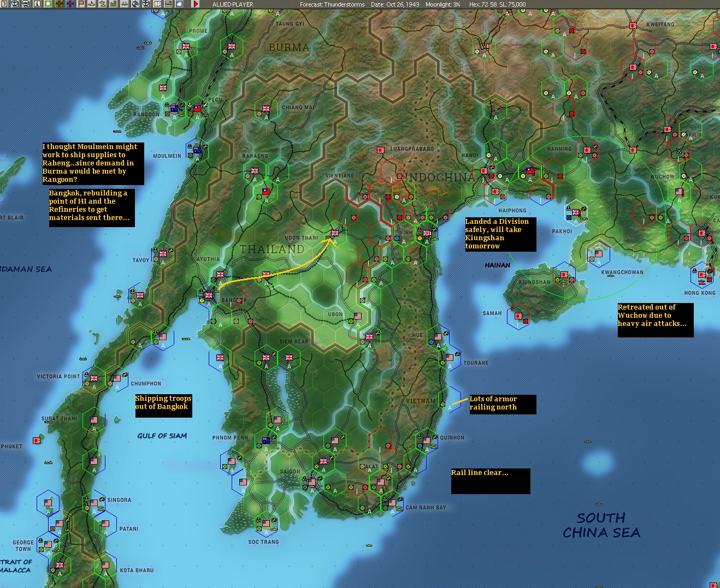This screenshot has width=720, height=588.
Task: Click the gray striped panel toolbar icon
Action: point(168,4)
